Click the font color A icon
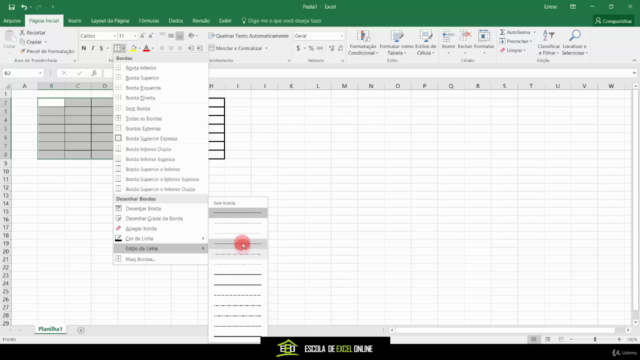The height and width of the screenshot is (360, 640). [x=146, y=48]
